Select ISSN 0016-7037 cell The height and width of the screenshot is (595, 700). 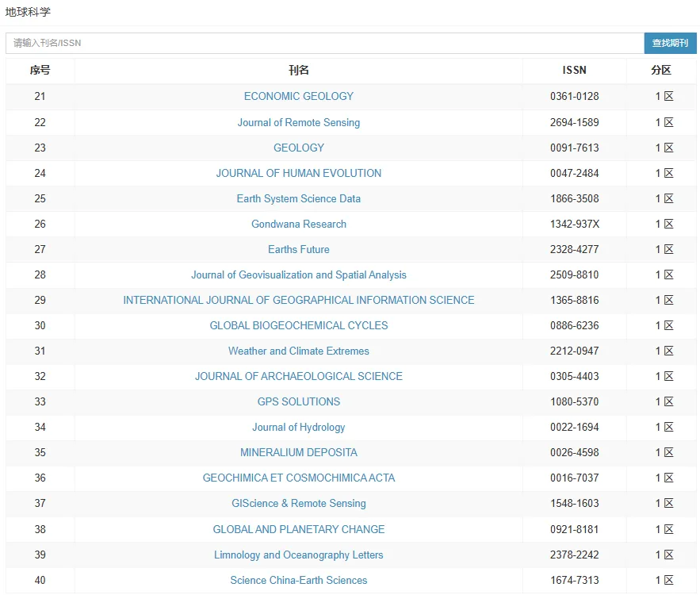click(575, 478)
